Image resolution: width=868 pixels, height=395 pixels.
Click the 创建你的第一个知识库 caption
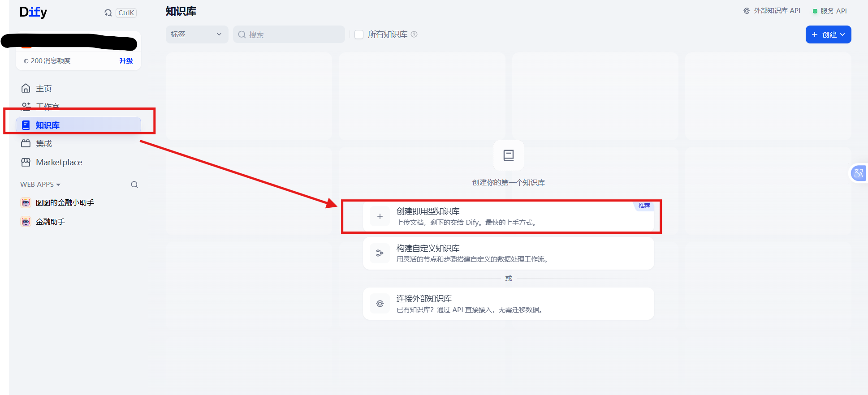tap(509, 183)
